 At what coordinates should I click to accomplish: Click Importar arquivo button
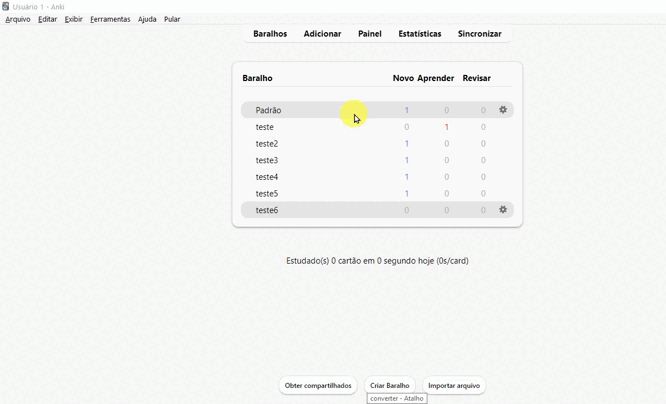click(x=454, y=386)
